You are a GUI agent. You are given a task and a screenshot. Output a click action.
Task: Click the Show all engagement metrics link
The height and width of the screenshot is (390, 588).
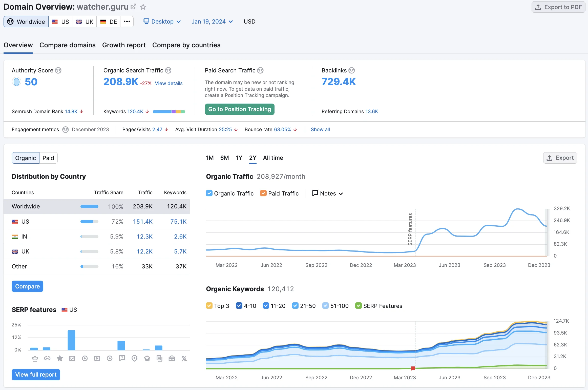(320, 129)
